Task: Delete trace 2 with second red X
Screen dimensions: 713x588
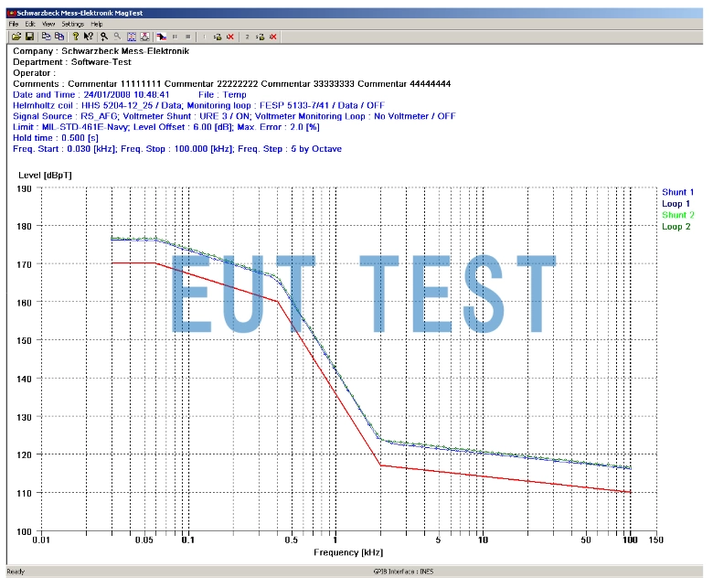Action: coord(273,37)
